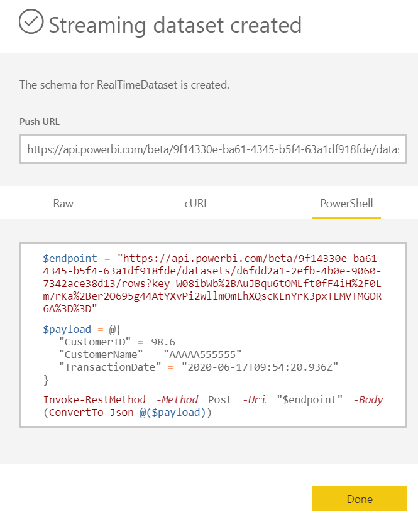
Task: Select the PowerShell tab
Action: tap(346, 203)
